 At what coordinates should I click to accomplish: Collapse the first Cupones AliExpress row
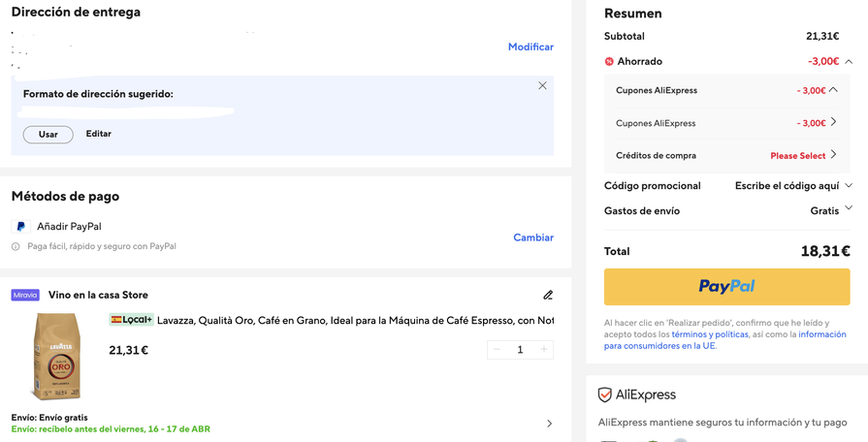833,89
